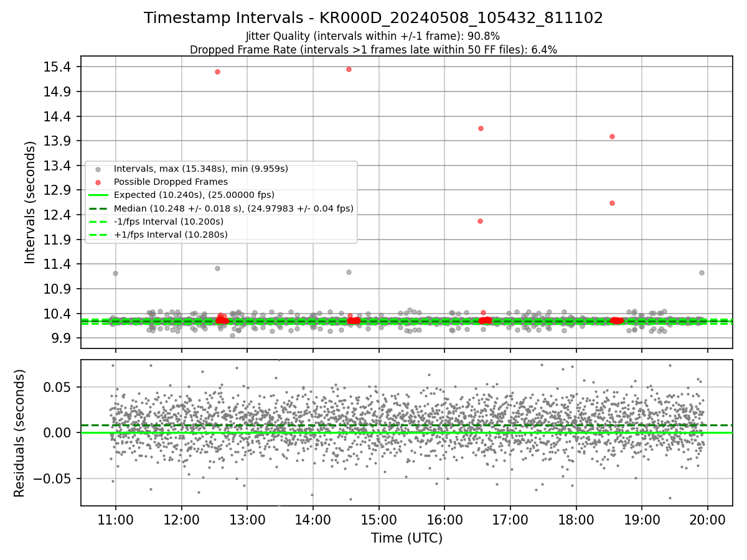Click legend entry 'Possible Dropped Frames'

pyautogui.click(x=171, y=182)
